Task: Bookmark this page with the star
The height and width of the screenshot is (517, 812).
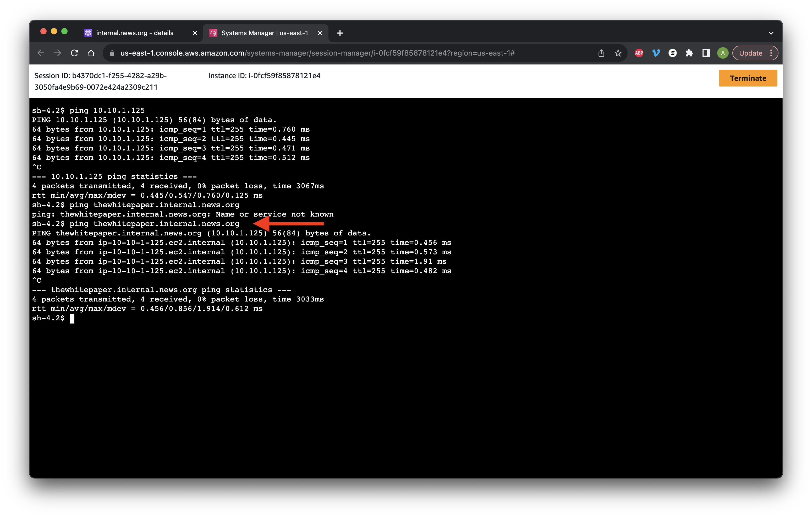Action: pyautogui.click(x=618, y=53)
